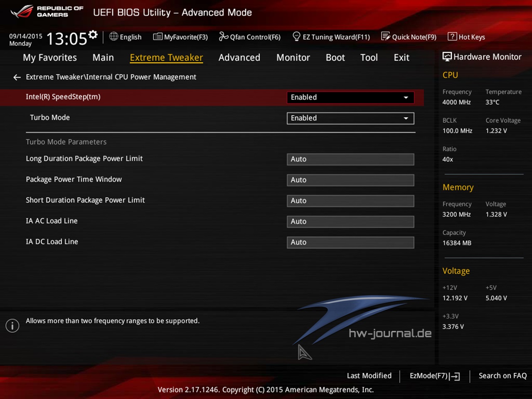Click Short Duration Package Power Limit field
The width and height of the screenshot is (532, 399).
click(350, 201)
